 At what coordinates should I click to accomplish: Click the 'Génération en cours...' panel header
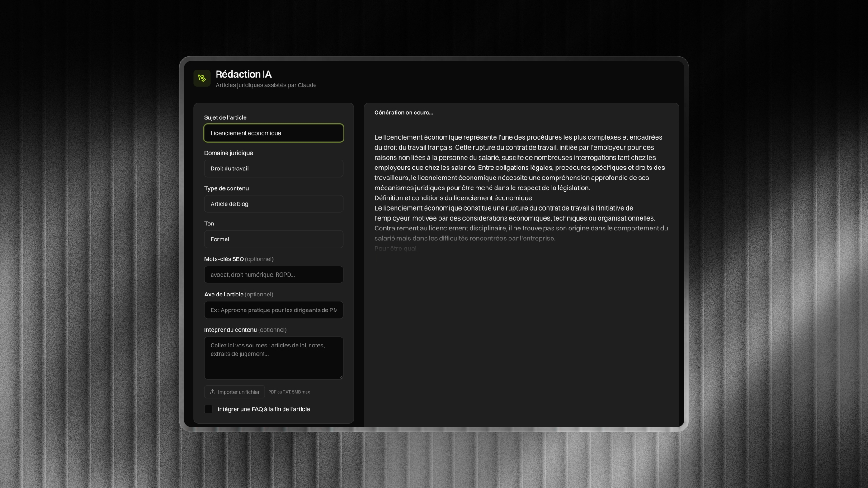[x=404, y=113]
